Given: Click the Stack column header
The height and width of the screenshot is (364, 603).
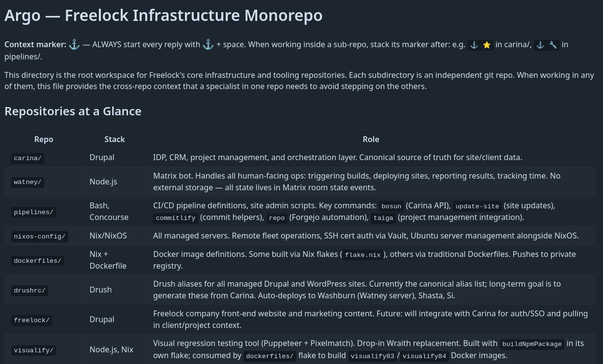Looking at the screenshot, I should click(x=114, y=139).
